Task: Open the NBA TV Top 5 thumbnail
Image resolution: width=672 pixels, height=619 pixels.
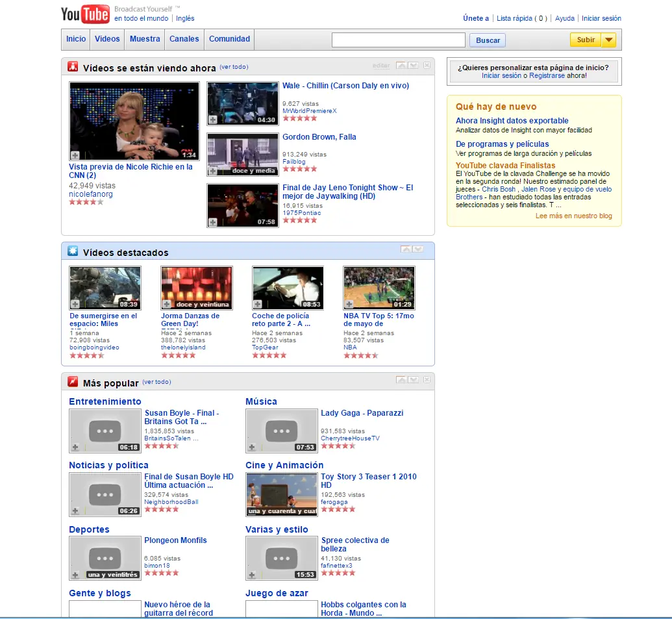Action: click(x=379, y=288)
